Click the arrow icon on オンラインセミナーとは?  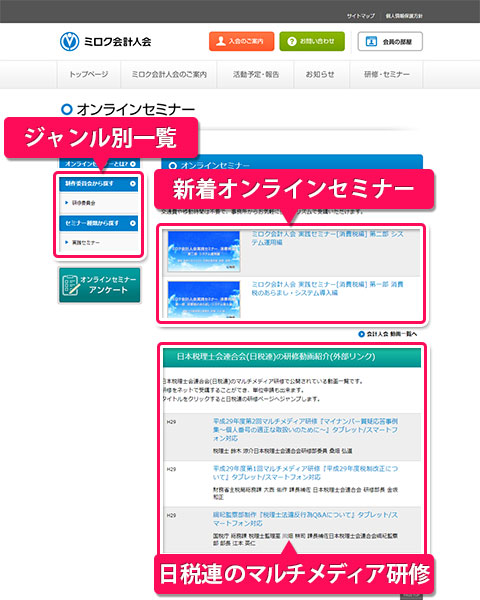[133, 164]
